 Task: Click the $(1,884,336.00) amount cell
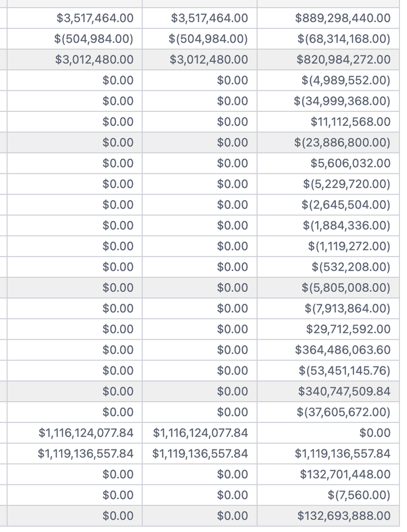click(x=346, y=226)
